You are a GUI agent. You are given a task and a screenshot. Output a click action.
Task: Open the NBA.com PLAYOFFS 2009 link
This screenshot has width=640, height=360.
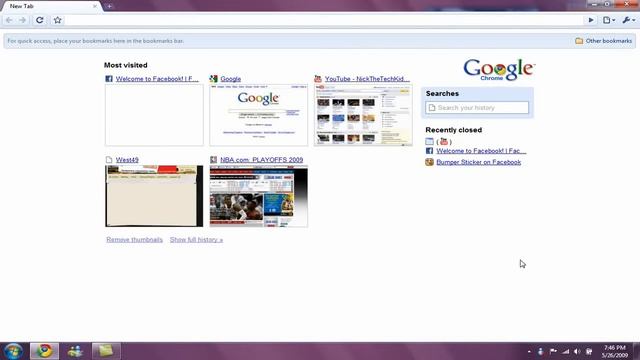coord(262,160)
